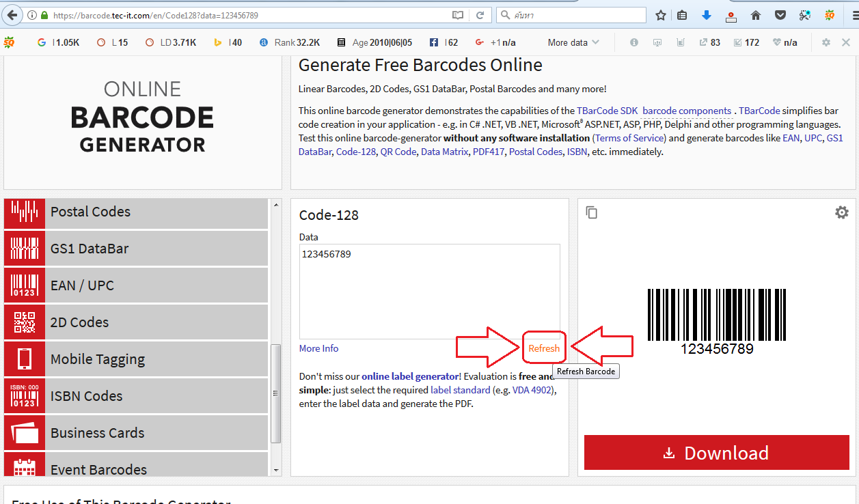Follow the QR Code link in the description

point(398,152)
